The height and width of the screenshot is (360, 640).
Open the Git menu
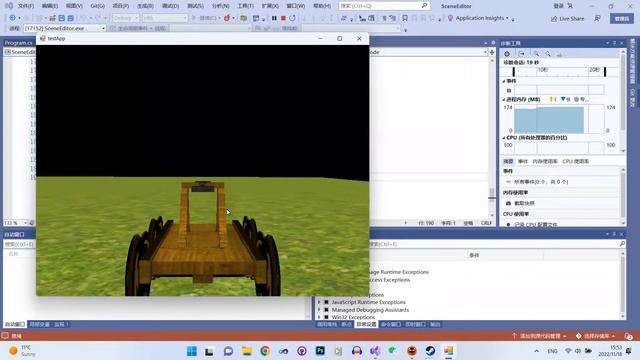pyautogui.click(x=98, y=6)
